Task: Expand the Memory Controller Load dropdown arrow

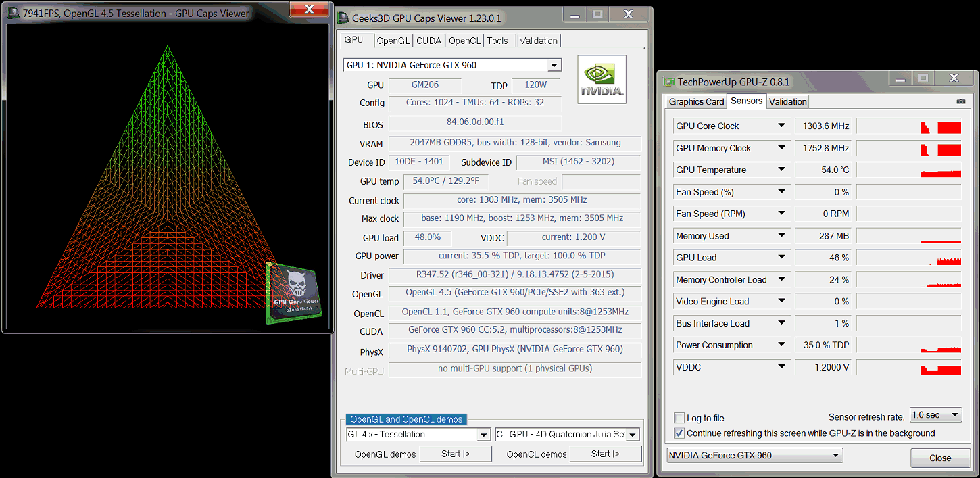Action: pos(781,279)
